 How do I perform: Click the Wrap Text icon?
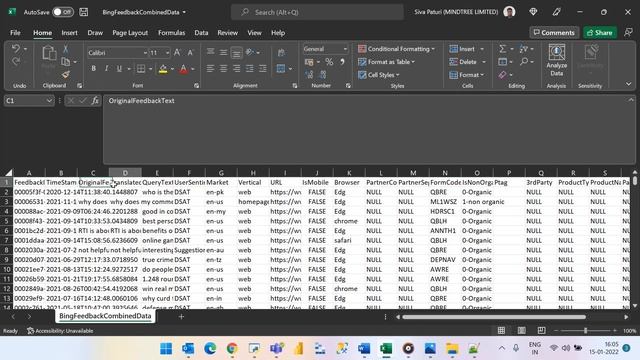[281, 52]
